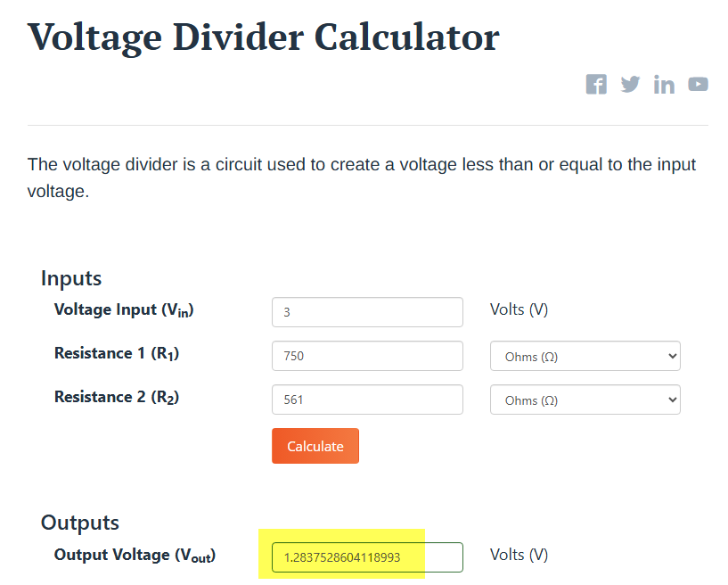Click the Outputs section heading
Screen dimensions: 728x585
click(80, 523)
